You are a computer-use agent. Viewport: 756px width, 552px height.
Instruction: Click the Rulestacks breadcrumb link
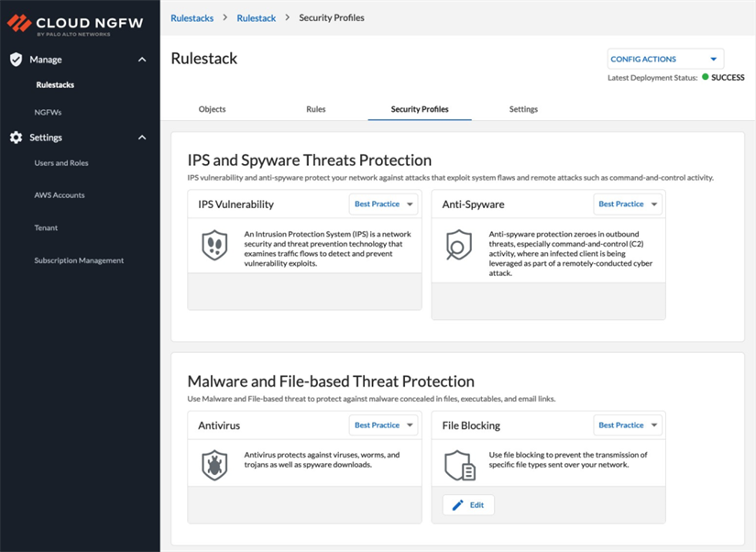click(192, 17)
